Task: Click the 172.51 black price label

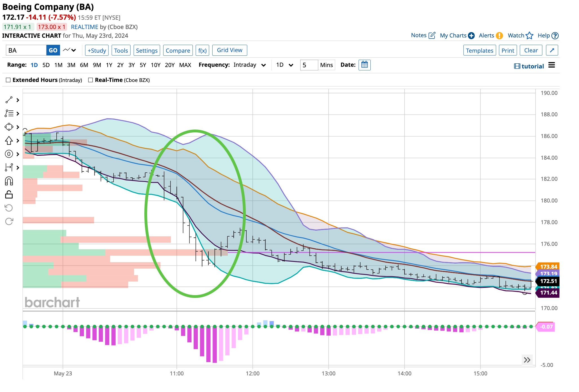Action: 548,281
